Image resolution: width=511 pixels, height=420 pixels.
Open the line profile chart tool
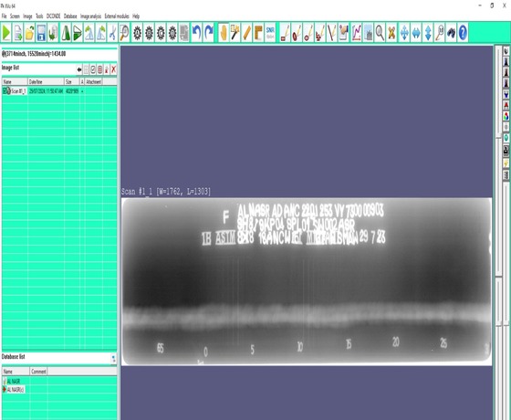pyautogui.click(x=357, y=33)
